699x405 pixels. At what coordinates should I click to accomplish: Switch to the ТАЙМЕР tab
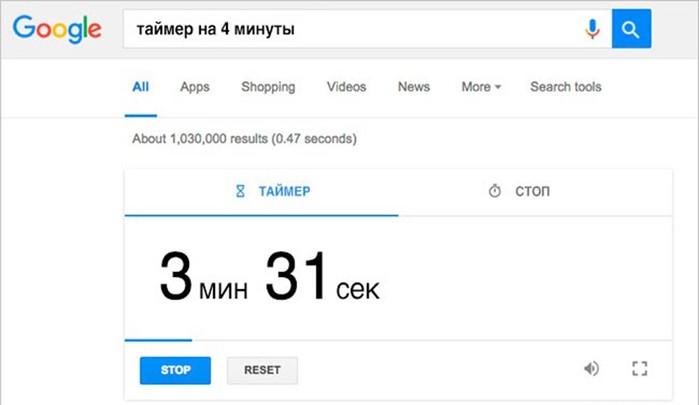pyautogui.click(x=261, y=192)
